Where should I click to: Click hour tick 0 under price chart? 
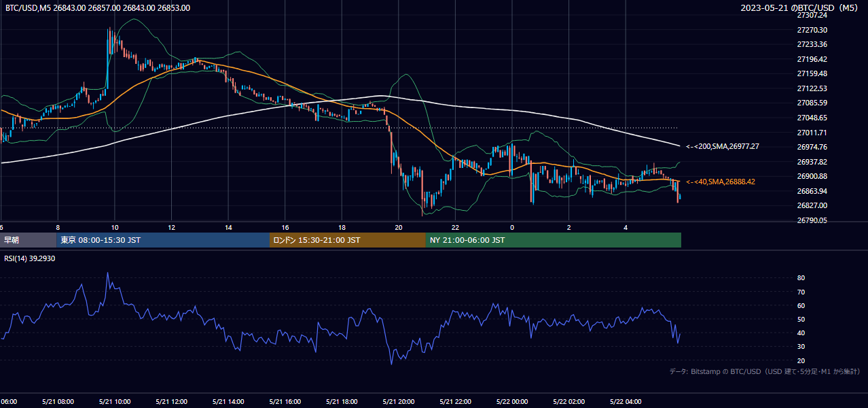pyautogui.click(x=512, y=227)
